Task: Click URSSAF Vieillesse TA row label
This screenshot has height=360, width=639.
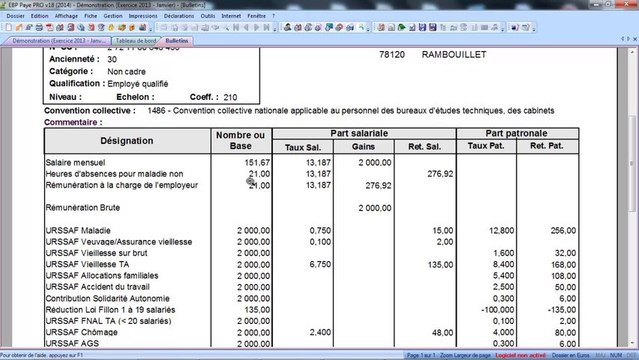Action: pos(87,264)
